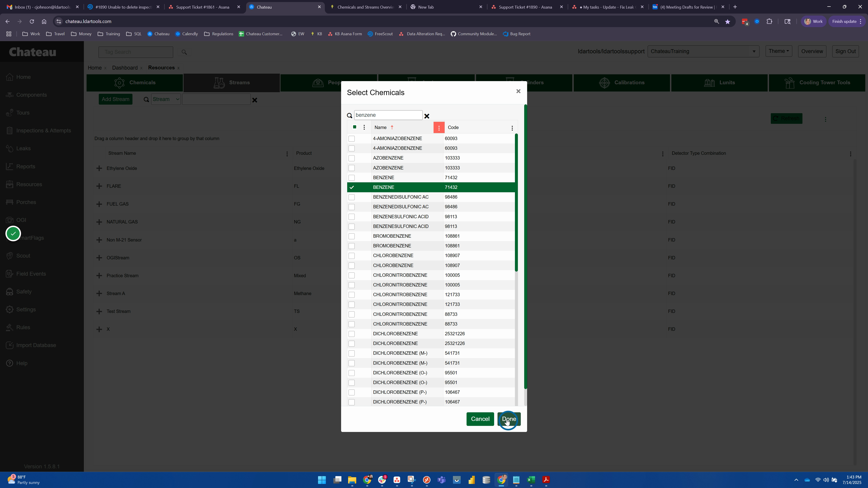Expand the Ethylene Oxide stream row
This screenshot has width=868, height=488.
[99, 168]
